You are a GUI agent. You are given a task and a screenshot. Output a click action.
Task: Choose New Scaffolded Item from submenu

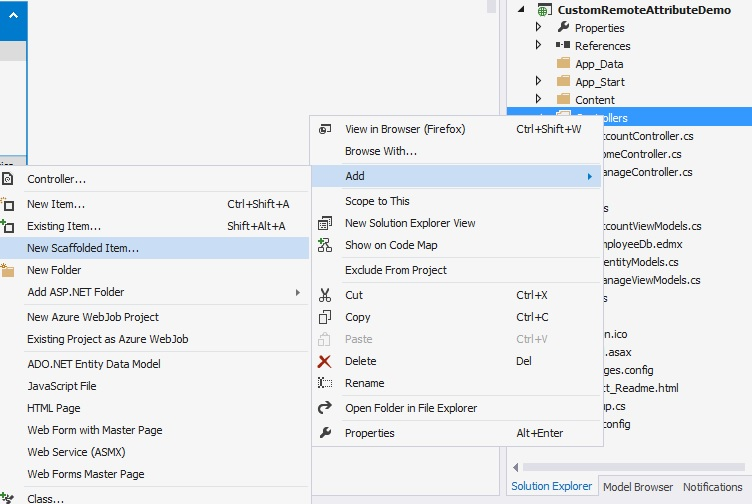[x=83, y=248]
